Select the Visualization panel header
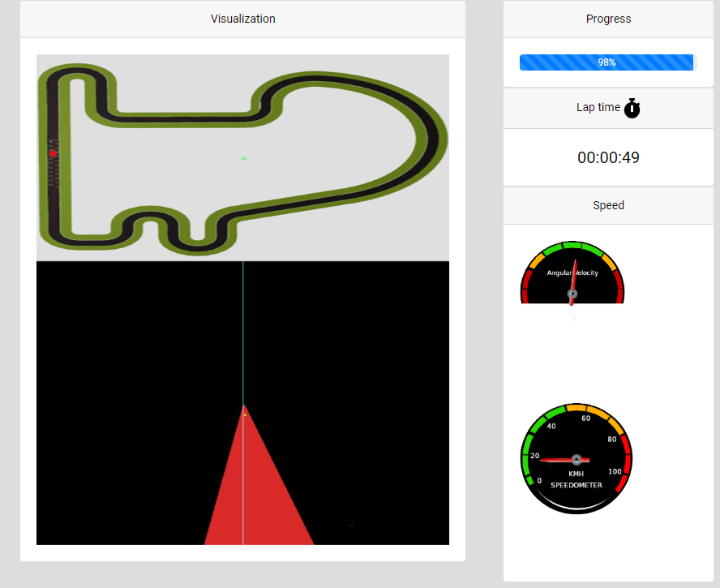This screenshot has width=720, height=588. 242,19
